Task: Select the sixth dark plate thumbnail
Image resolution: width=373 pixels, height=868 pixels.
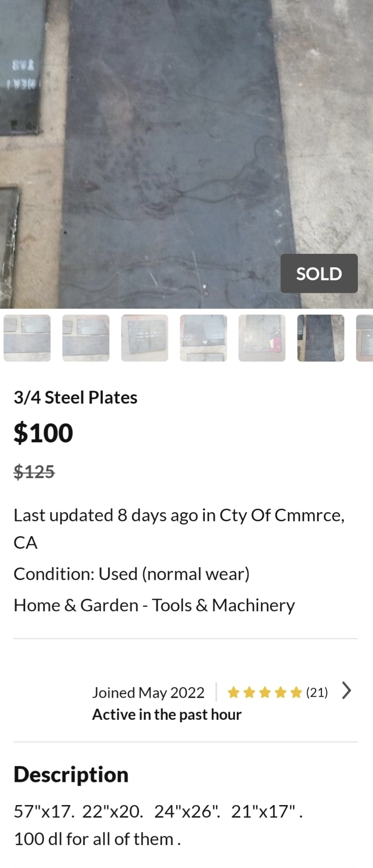Action: (321, 338)
